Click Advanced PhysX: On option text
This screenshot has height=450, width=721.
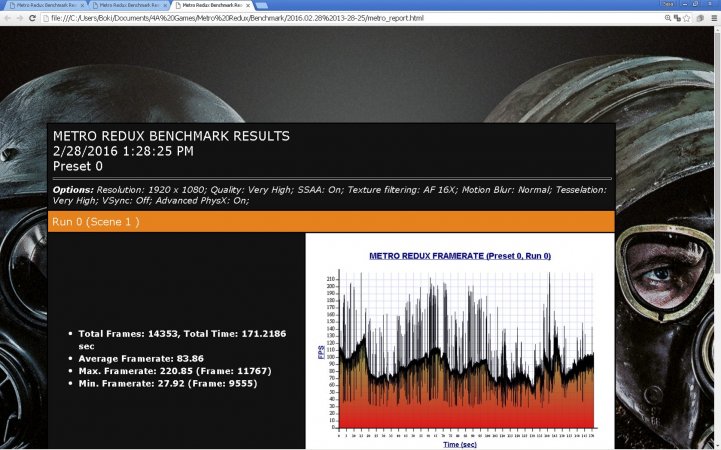tap(202, 201)
